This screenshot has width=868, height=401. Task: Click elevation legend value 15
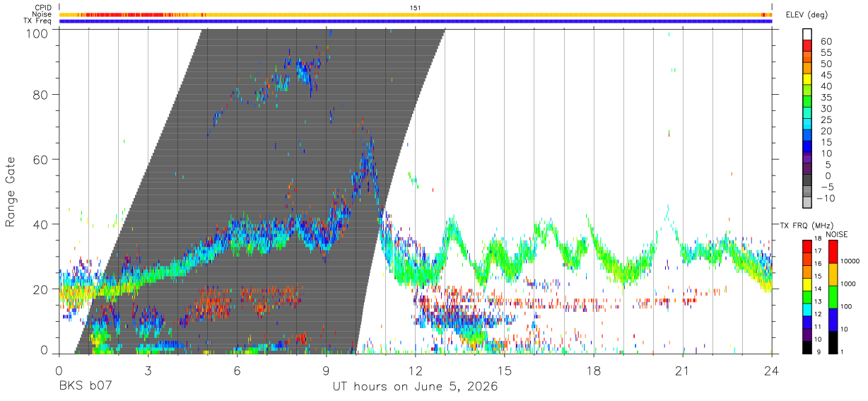826,142
